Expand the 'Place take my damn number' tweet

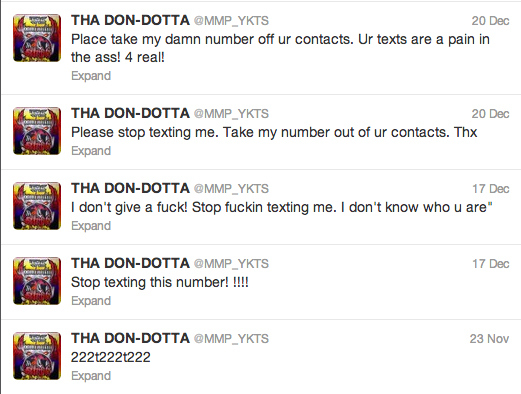pyautogui.click(x=91, y=76)
